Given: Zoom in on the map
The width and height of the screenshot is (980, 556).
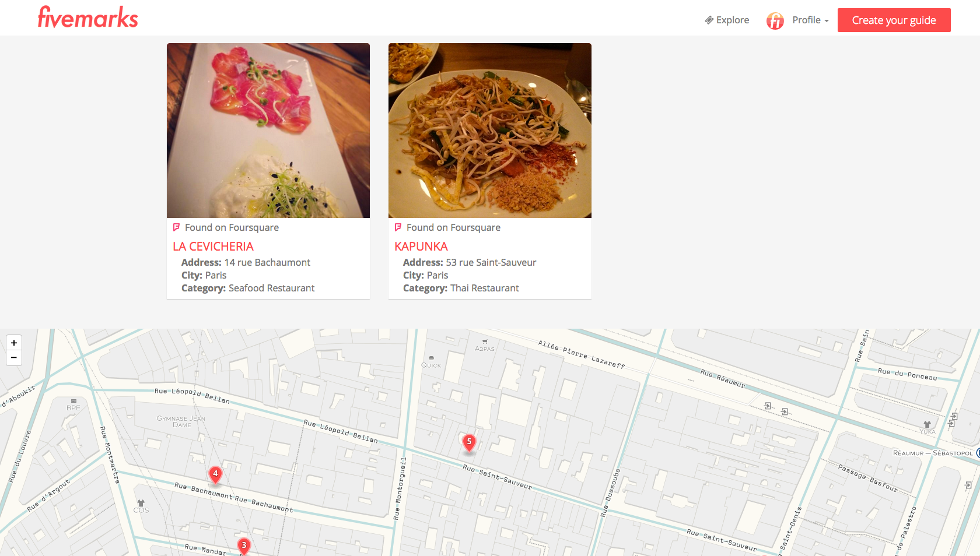Looking at the screenshot, I should coord(14,343).
